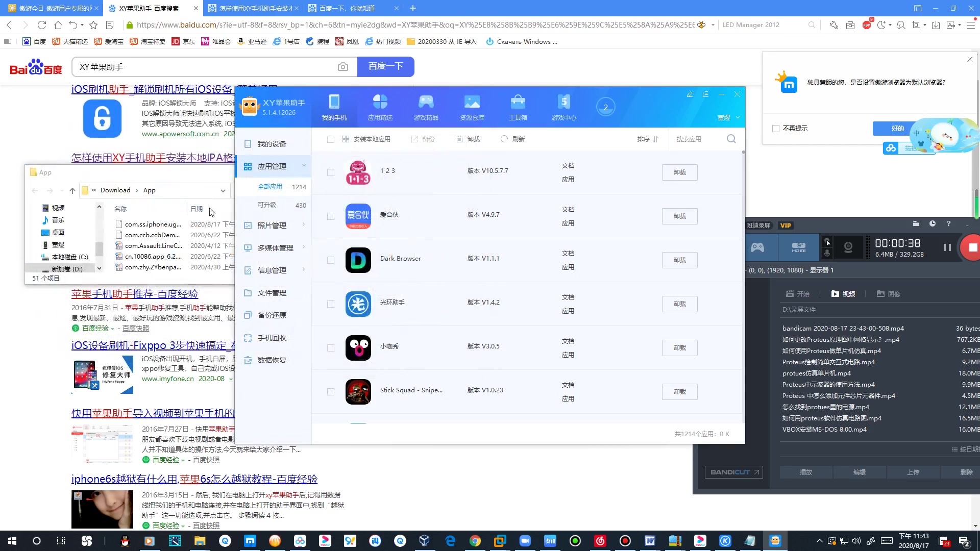Viewport: 980px width, 551px height.
Task: Tick checkbox for app 1 2 3
Action: (330, 172)
